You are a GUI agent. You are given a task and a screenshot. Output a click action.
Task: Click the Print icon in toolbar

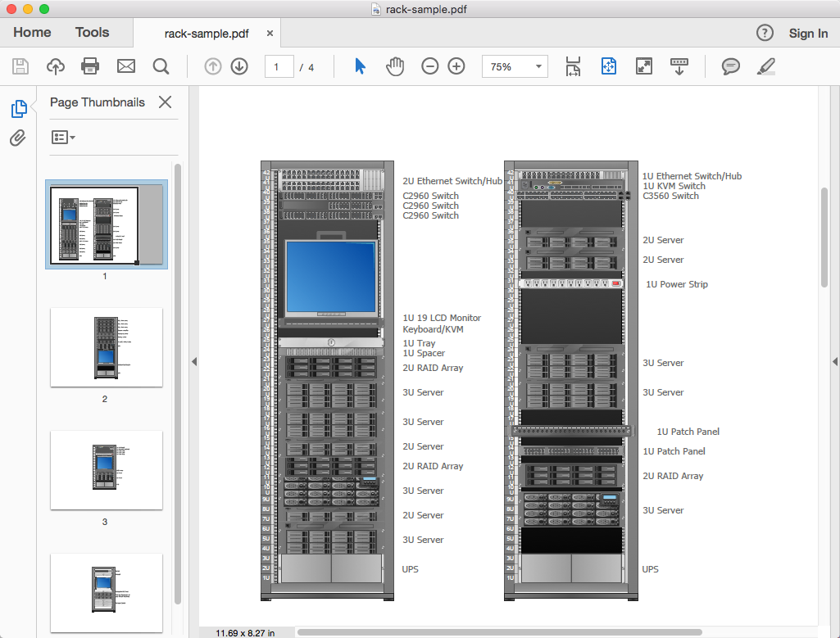90,66
